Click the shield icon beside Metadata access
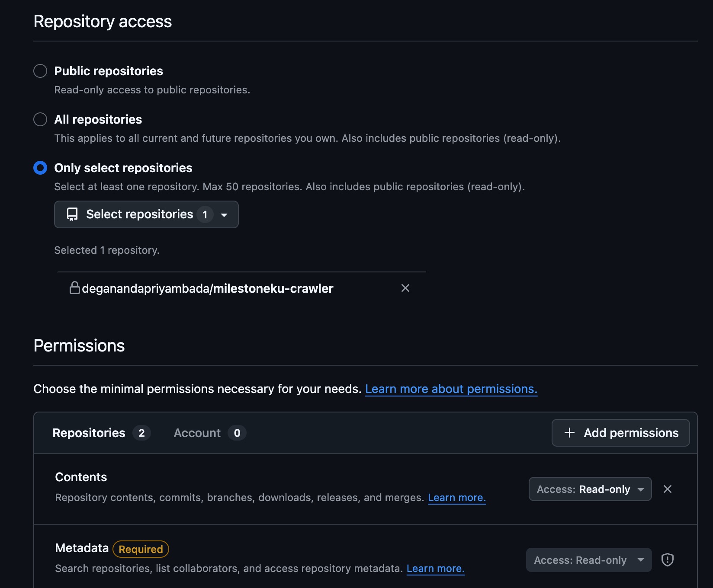This screenshot has height=588, width=713. coord(667,560)
